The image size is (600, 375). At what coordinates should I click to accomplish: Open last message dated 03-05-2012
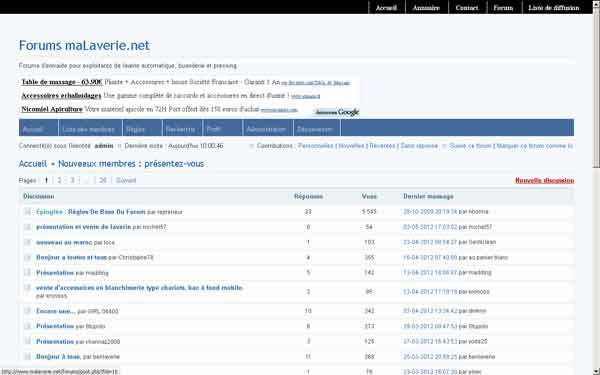[x=430, y=227]
